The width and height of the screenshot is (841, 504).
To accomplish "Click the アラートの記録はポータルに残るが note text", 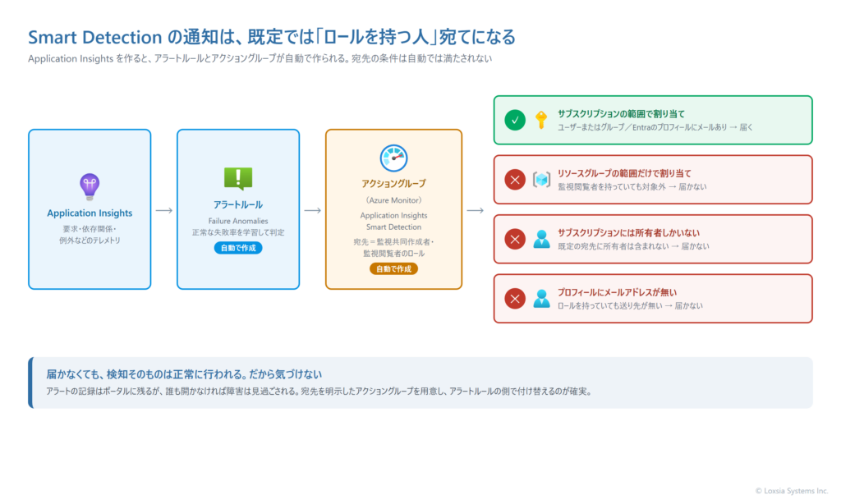I will 319,392.
